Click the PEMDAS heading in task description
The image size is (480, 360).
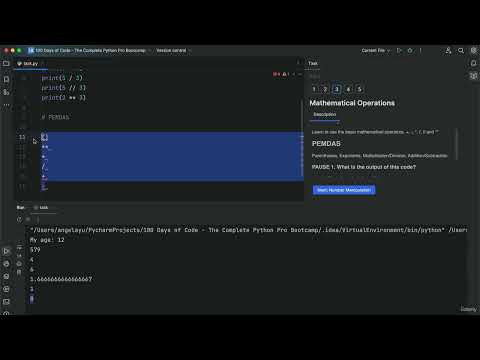(x=326, y=144)
